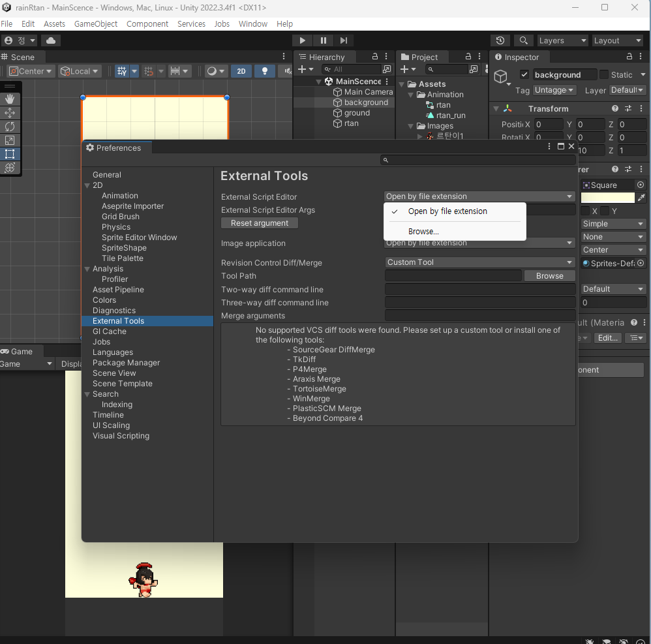Open game object icon selector cube
The width and height of the screenshot is (651, 644).
pos(501,76)
